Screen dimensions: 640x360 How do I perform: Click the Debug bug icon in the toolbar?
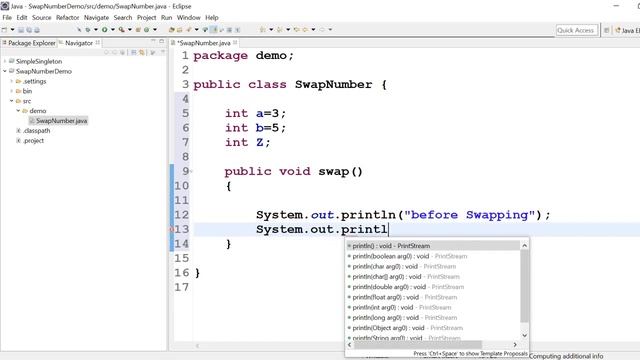click(87, 30)
